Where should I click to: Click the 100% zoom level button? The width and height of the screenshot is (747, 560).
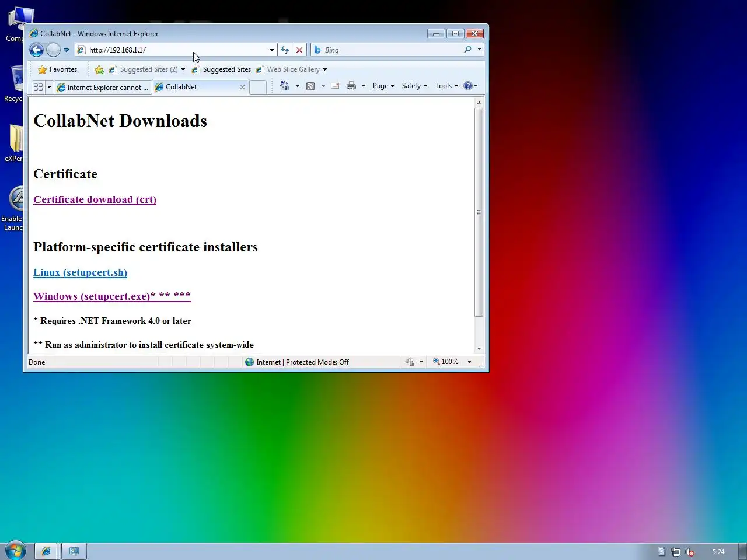(446, 362)
